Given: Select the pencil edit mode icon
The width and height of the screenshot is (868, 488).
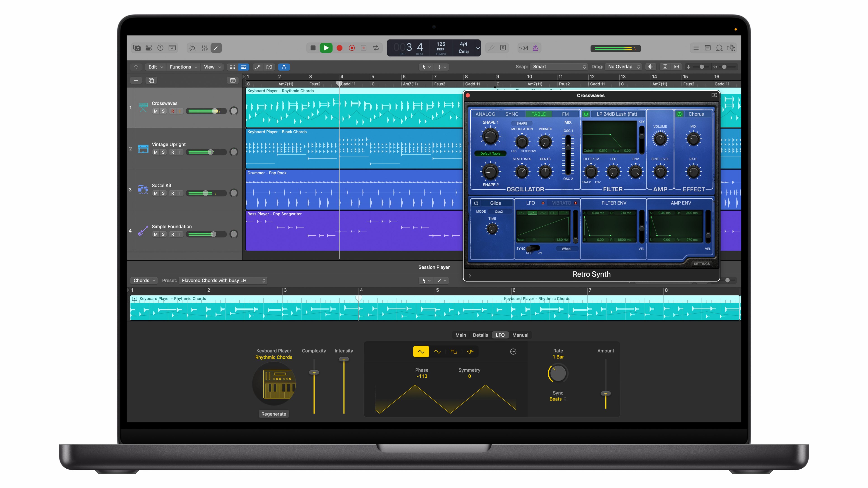Looking at the screenshot, I should (x=216, y=48).
